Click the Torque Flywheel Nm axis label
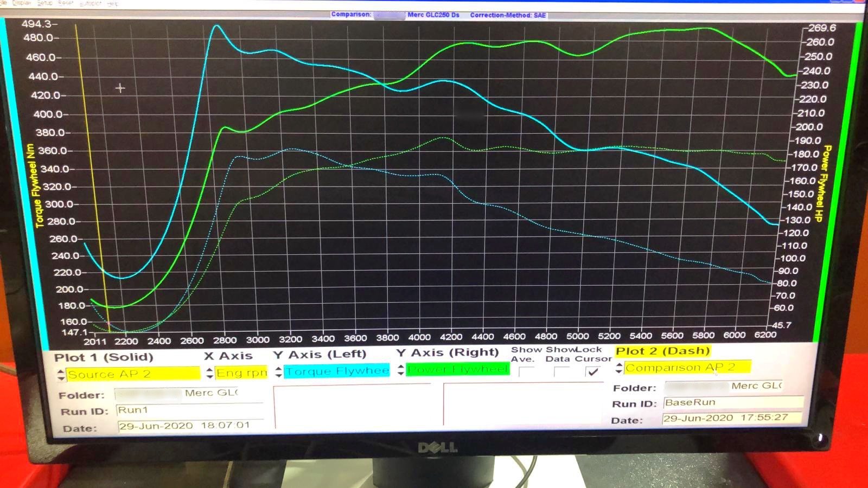The height and width of the screenshot is (488, 868). [36, 185]
